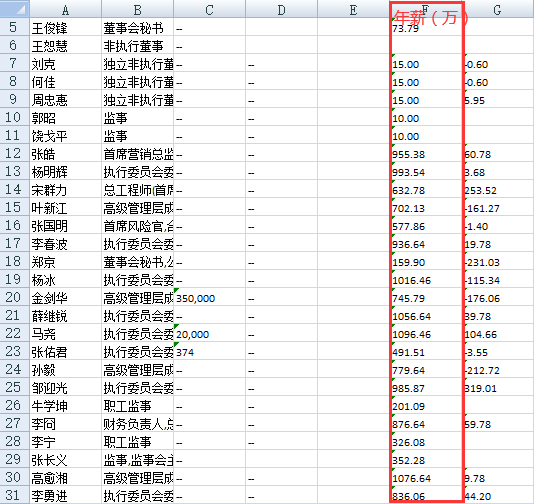Viewport: 534px width, 504px height.
Task: Click cell with name 张国明
Action: click(65, 225)
